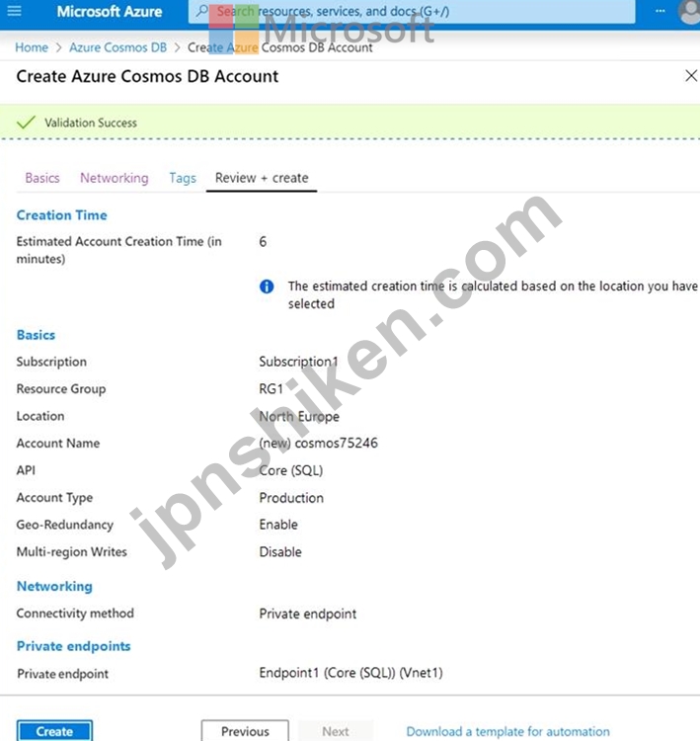The width and height of the screenshot is (700, 741).
Task: Click the Validation Success checkmark icon
Action: click(x=26, y=123)
